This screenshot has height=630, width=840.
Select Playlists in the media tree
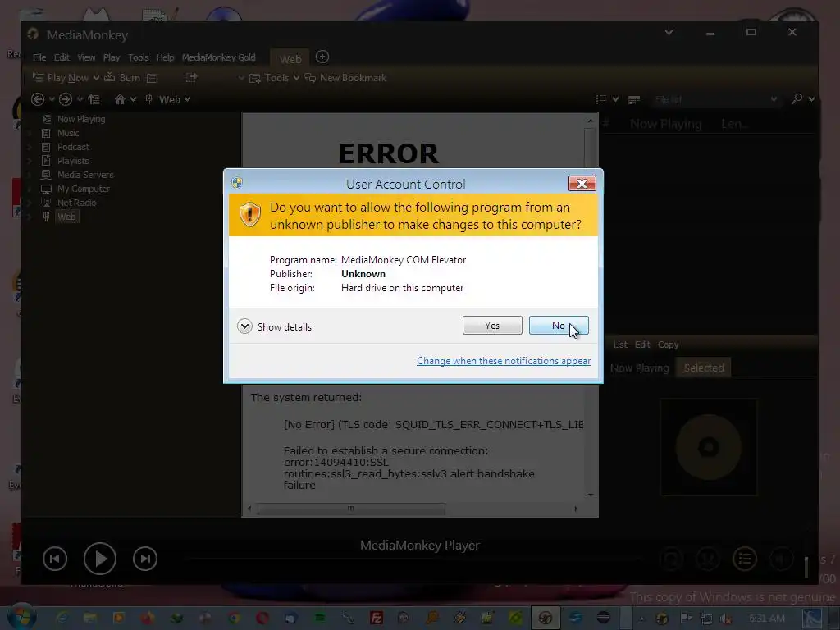(73, 161)
